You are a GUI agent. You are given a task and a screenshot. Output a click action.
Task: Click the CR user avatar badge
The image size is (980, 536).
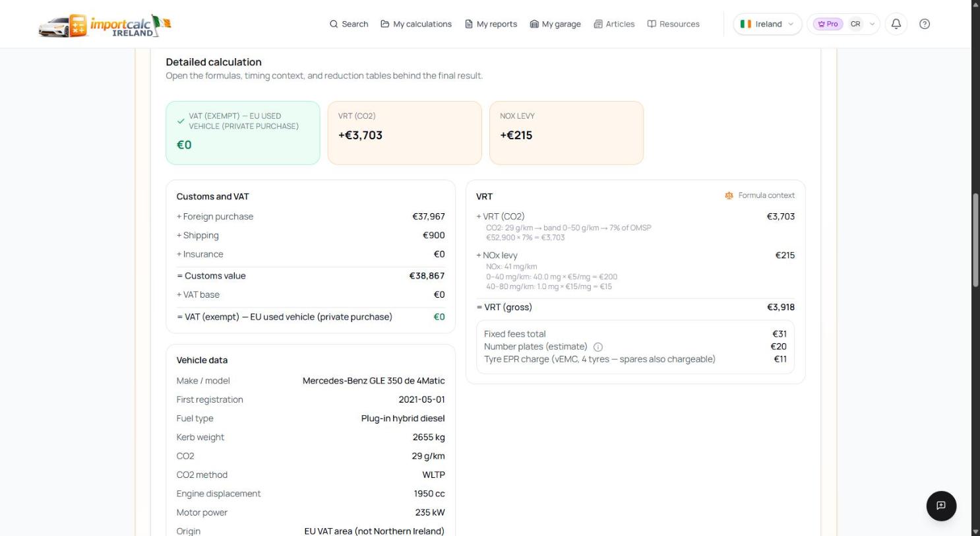855,24
